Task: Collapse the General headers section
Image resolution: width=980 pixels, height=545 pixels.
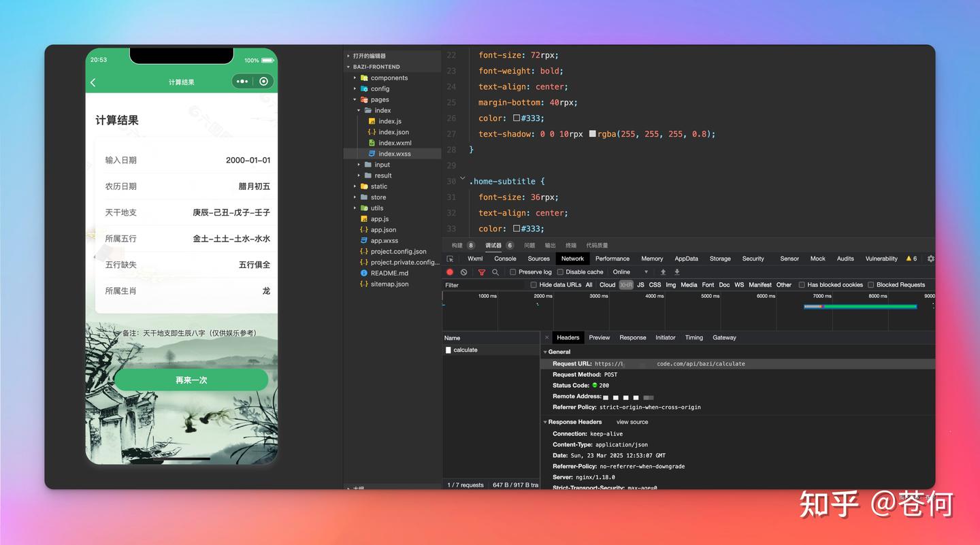Action: click(546, 352)
